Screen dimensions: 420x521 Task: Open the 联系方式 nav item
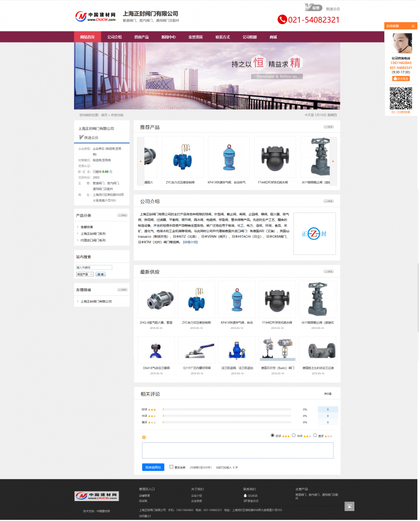[x=223, y=37]
